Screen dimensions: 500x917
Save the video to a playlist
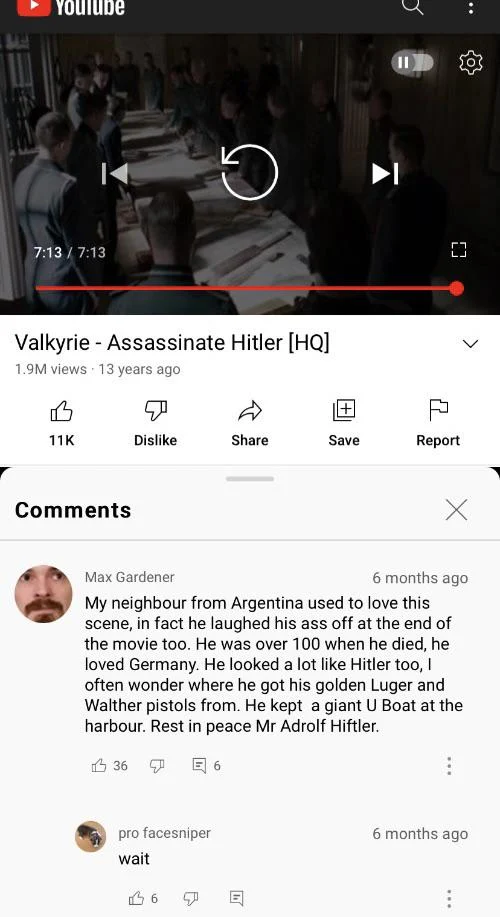(x=344, y=423)
